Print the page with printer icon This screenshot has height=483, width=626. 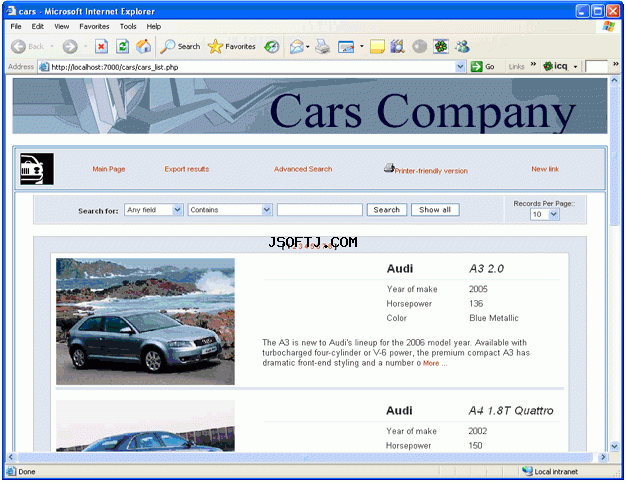[x=322, y=47]
